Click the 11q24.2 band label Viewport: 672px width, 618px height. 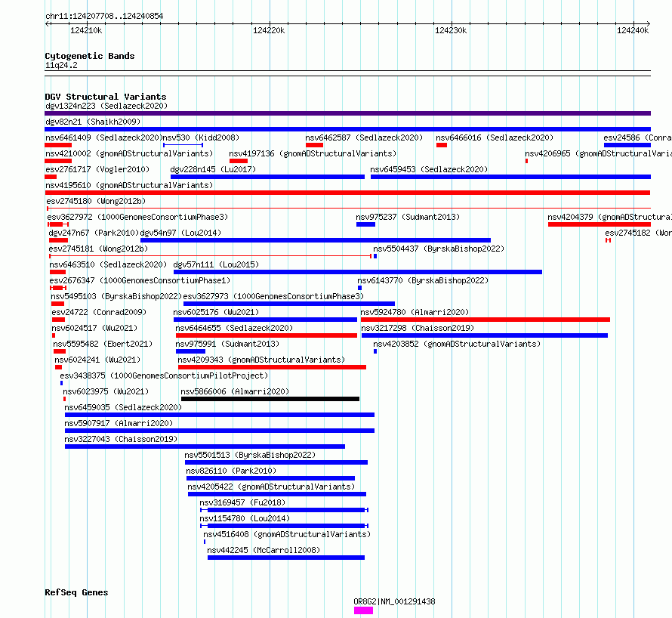61,65
